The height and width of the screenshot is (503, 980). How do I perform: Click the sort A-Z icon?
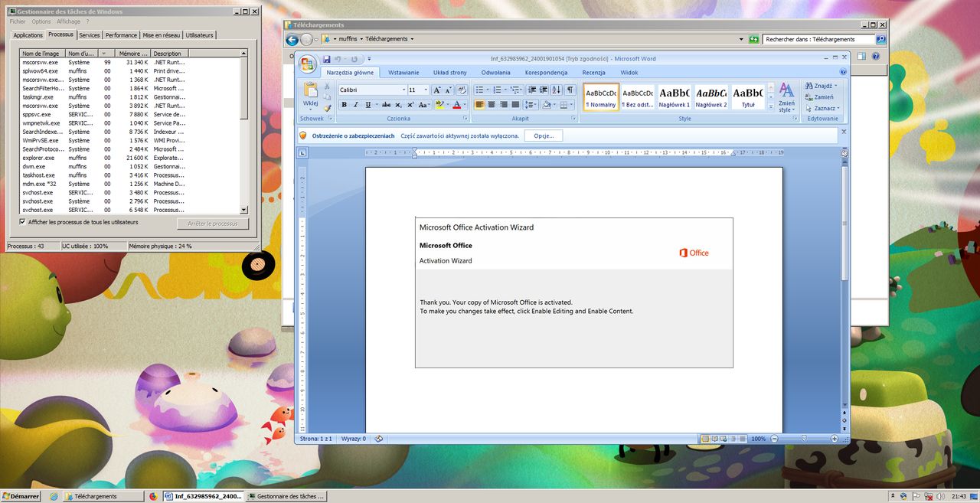pos(557,90)
